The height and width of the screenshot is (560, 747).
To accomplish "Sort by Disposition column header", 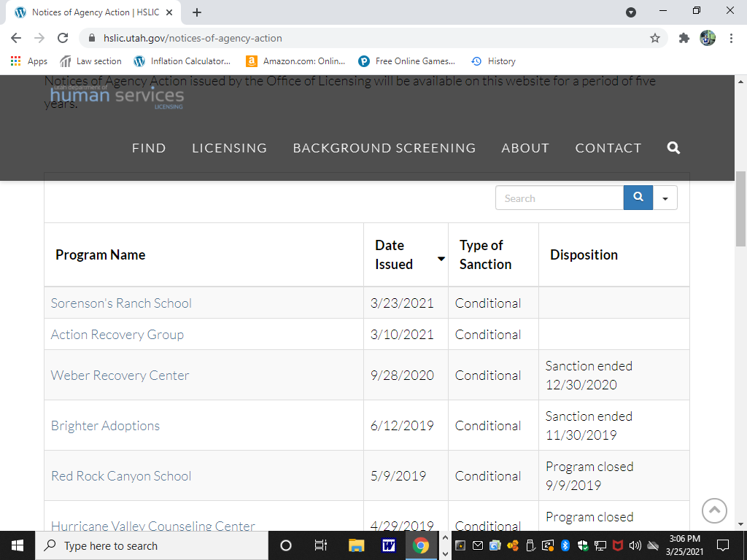I will tap(614, 254).
